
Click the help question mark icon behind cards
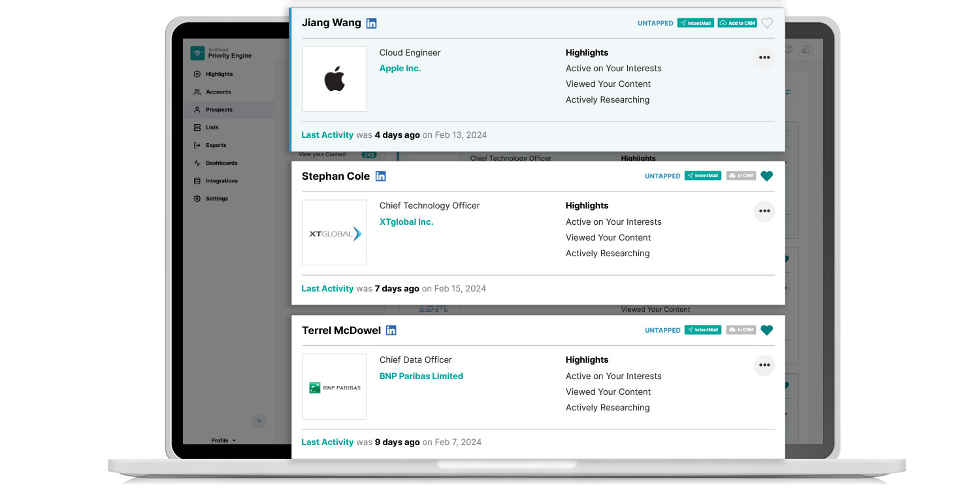coord(789,49)
